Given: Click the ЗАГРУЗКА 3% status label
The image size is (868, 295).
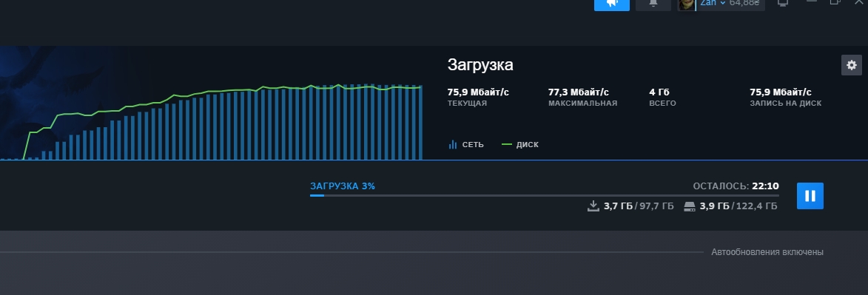Looking at the screenshot, I should pos(343,186).
